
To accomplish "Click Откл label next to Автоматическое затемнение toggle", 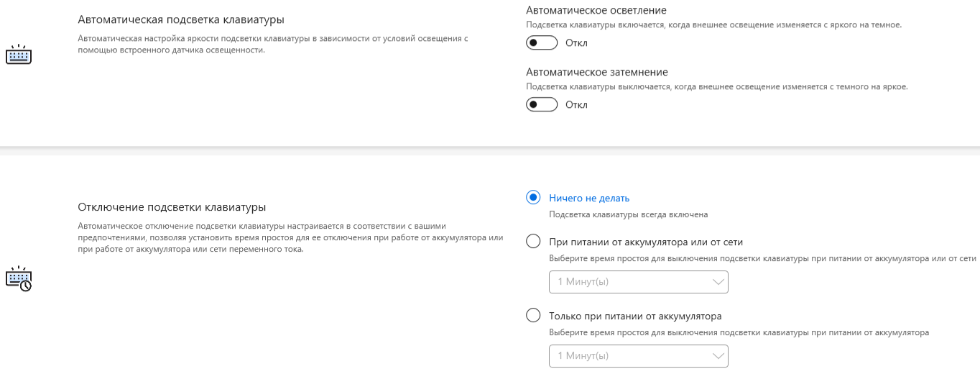I will [x=576, y=104].
